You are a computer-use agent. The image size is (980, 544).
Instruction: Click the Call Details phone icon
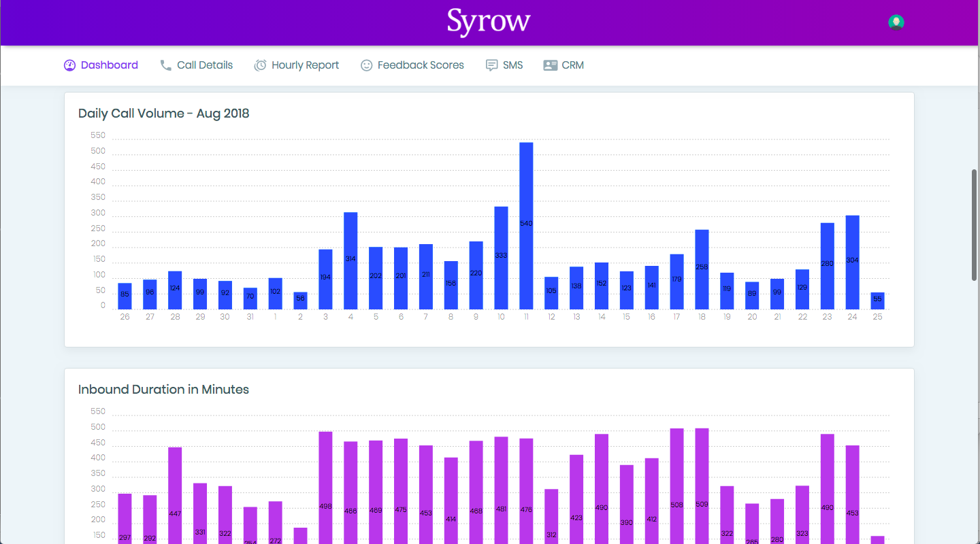[165, 65]
